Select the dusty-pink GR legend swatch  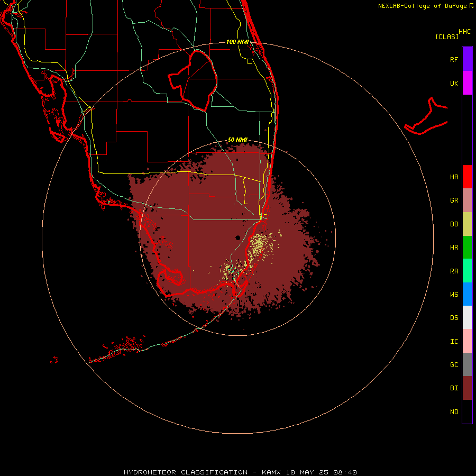pyautogui.click(x=467, y=200)
